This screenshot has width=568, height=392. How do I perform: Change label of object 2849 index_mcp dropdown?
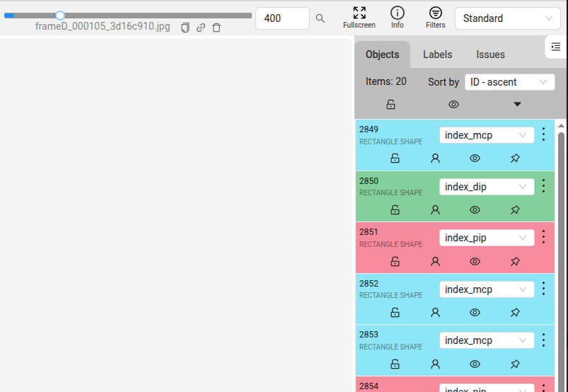click(487, 135)
